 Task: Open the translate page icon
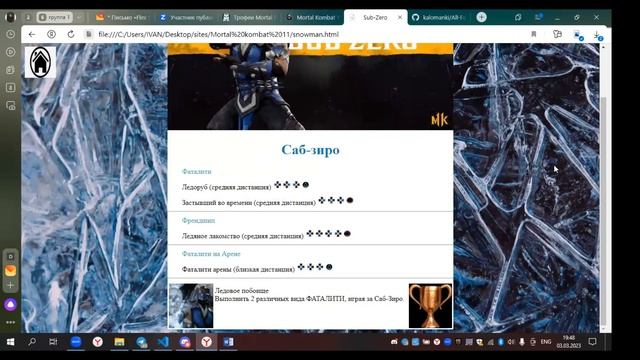[578, 35]
